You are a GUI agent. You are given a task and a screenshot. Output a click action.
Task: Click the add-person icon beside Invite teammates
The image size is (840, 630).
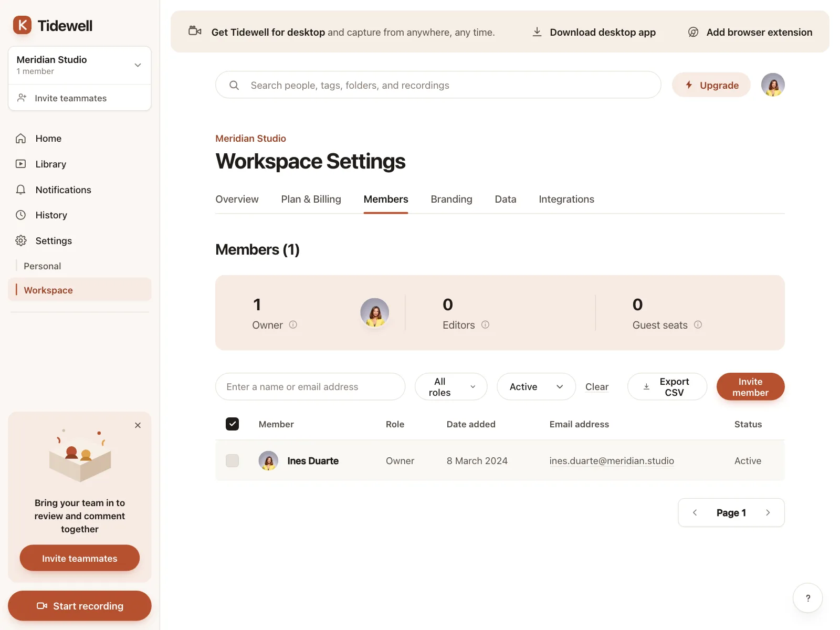coord(22,98)
